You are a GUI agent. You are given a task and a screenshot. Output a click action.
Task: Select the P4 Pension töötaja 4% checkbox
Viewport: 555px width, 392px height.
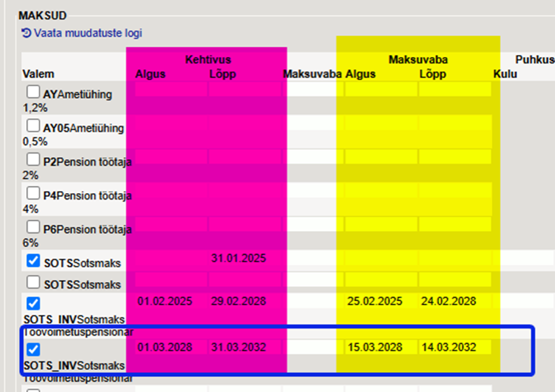(33, 194)
